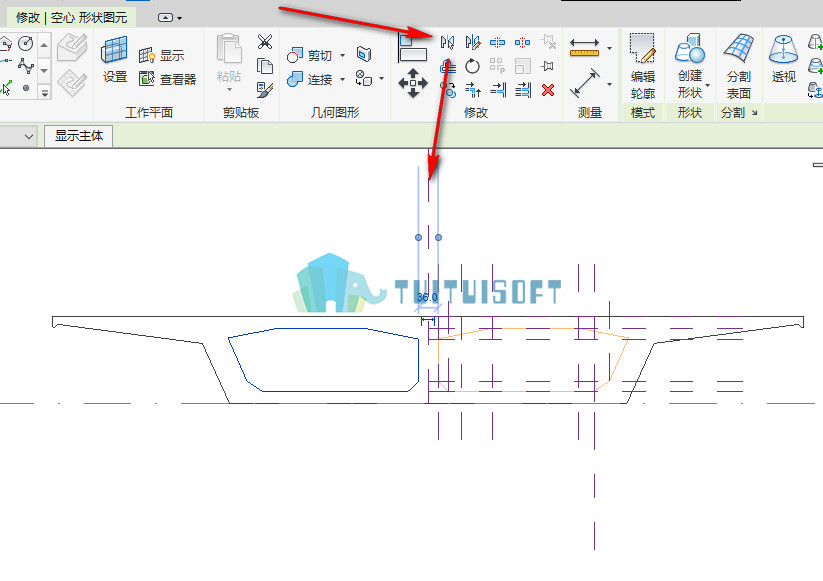823x581 pixels.
Task: Select Trim/Extend Single Element tool
Action: [498, 90]
